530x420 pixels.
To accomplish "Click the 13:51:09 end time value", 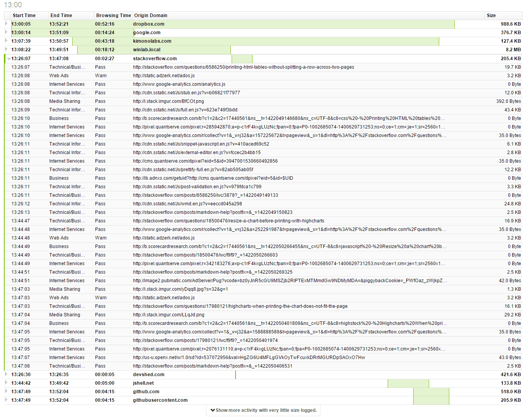I will pyautogui.click(x=59, y=33).
